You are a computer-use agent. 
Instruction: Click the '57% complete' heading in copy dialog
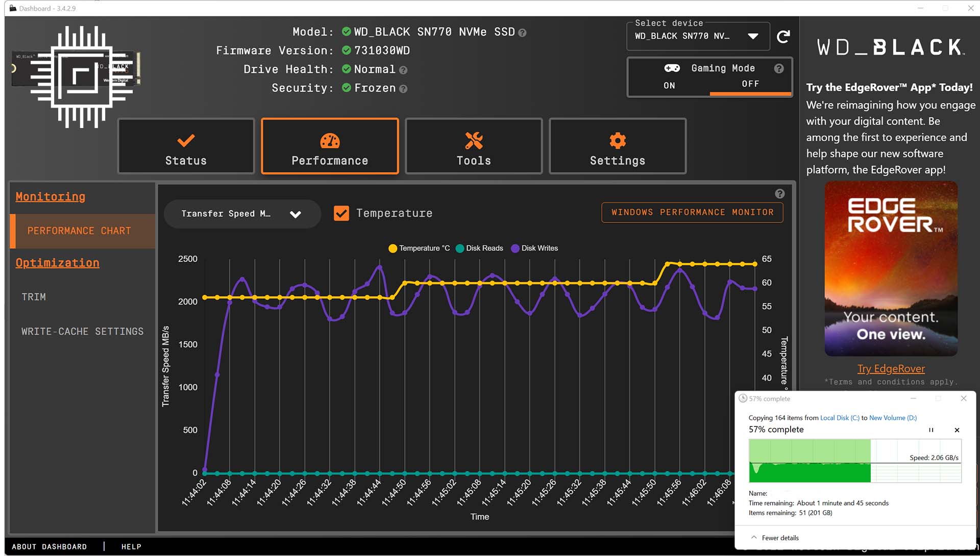tap(776, 429)
